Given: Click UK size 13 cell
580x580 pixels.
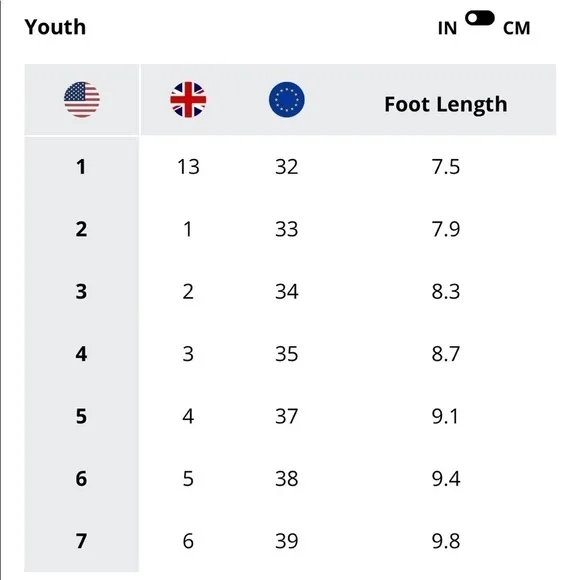Looking at the screenshot, I should [x=188, y=167].
